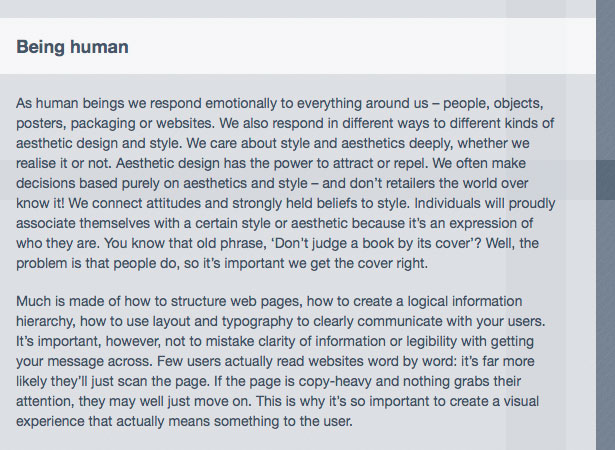Click the empty white header area right of "Being human"
The width and height of the screenshot is (615, 450).
click(x=361, y=46)
